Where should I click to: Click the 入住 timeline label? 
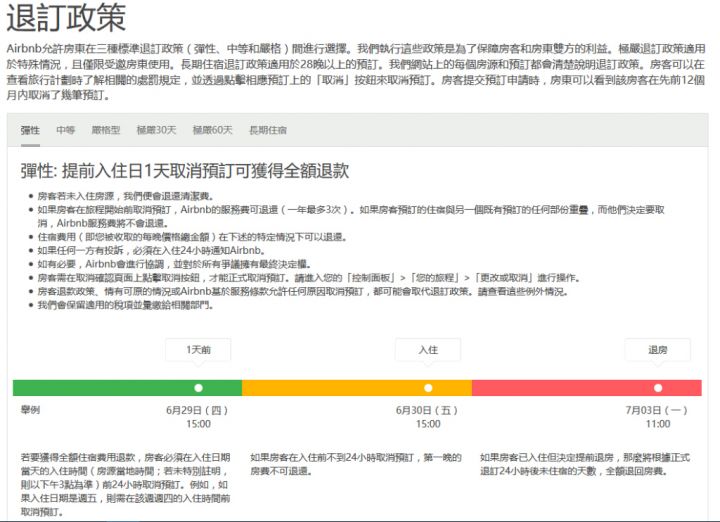click(428, 350)
